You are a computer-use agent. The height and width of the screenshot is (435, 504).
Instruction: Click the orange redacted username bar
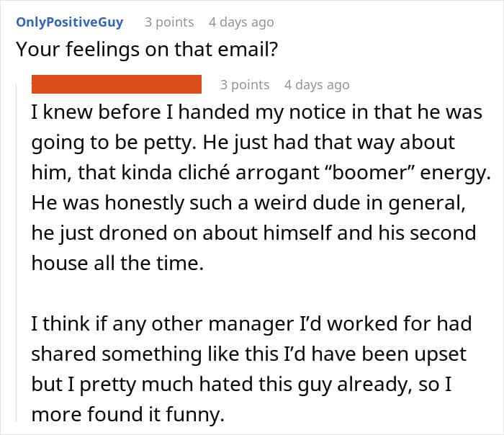tap(117, 84)
